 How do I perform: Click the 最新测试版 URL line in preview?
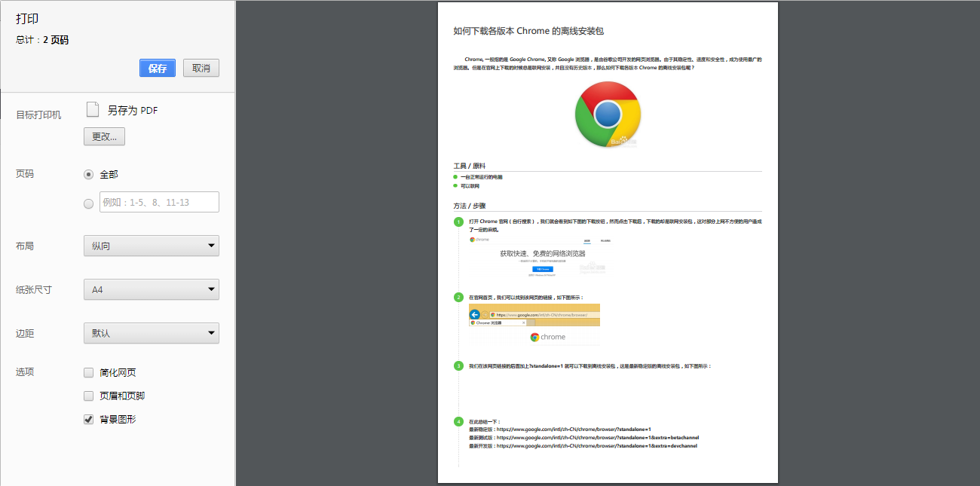584,438
